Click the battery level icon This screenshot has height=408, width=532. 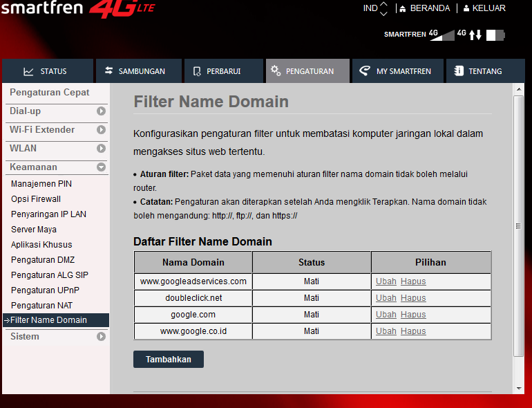pos(495,35)
